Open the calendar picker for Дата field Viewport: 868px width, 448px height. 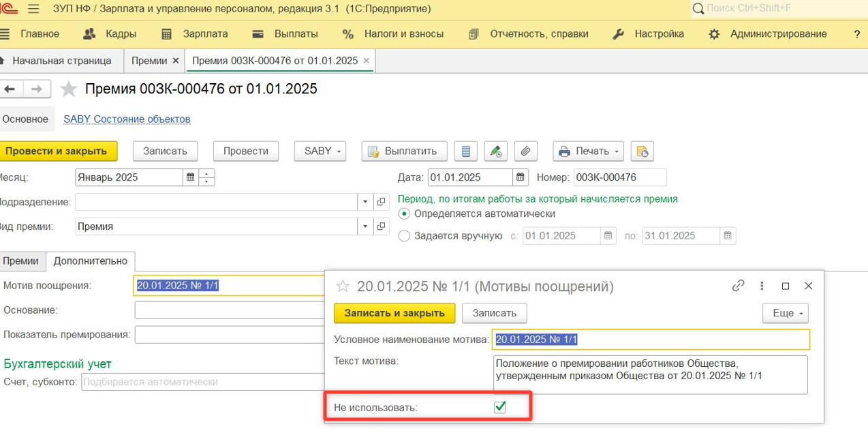pyautogui.click(x=521, y=177)
